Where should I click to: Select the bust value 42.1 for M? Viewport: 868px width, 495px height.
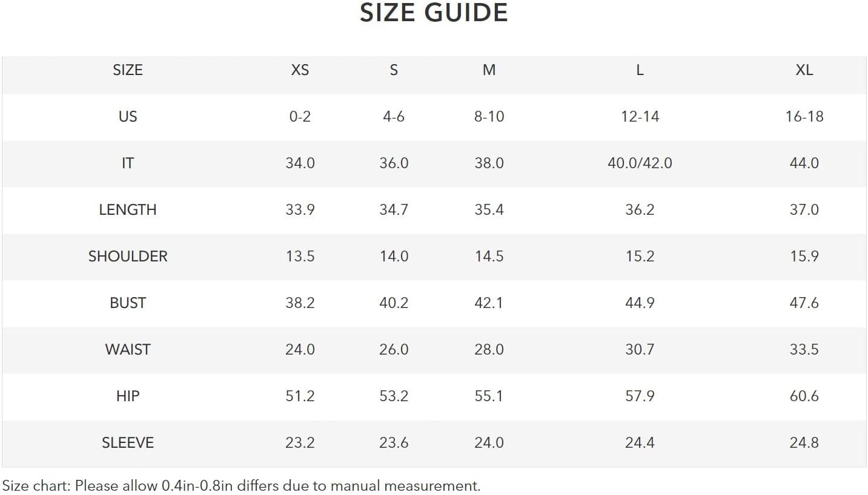tap(489, 303)
